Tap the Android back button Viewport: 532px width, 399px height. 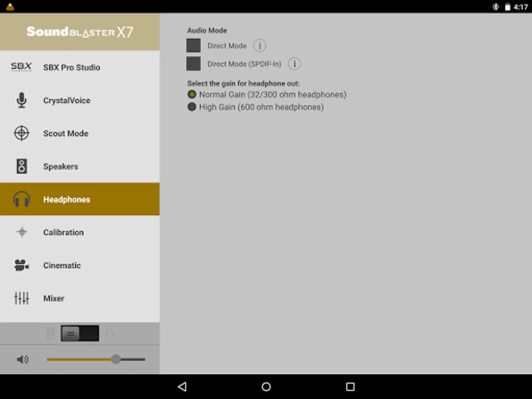[x=182, y=387]
